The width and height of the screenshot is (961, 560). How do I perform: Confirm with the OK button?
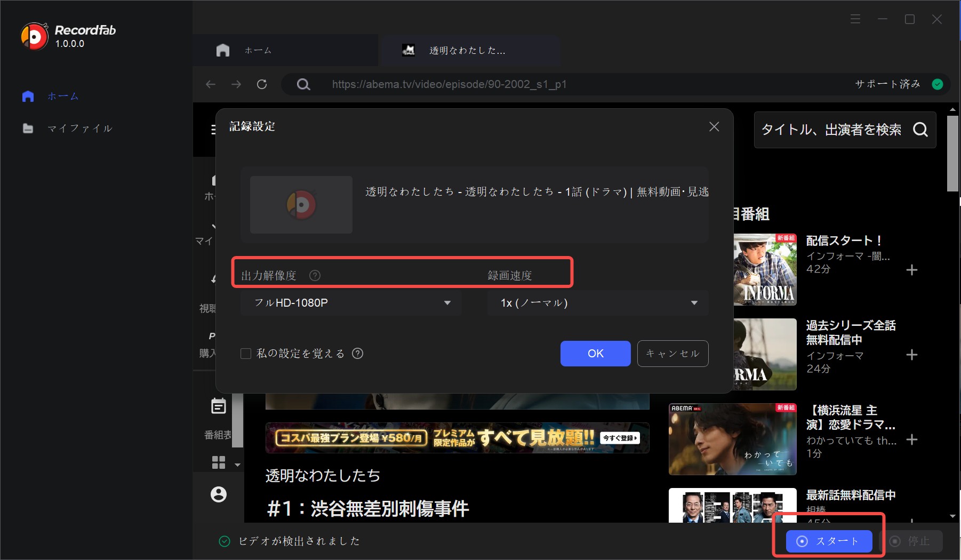[595, 354]
